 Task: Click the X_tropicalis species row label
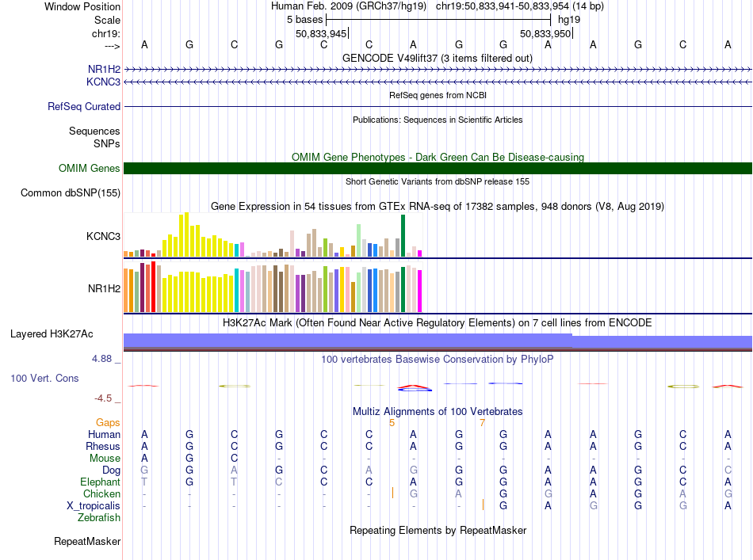94,506
